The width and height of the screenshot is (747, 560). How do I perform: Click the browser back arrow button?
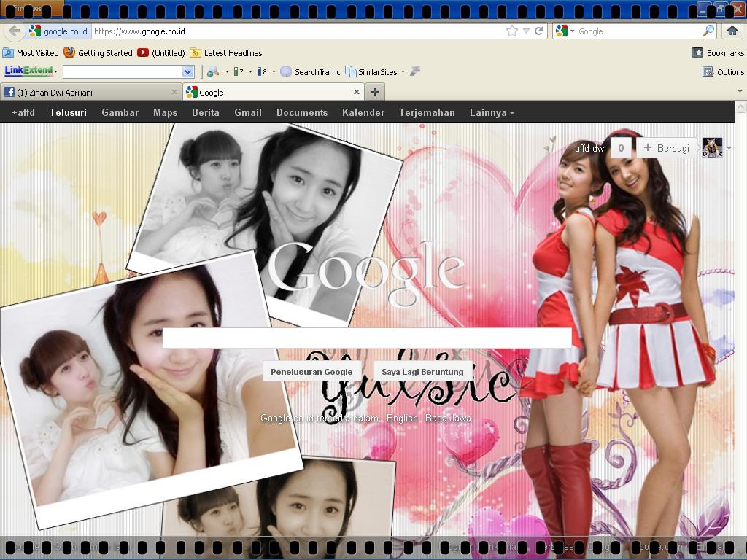coord(15,31)
